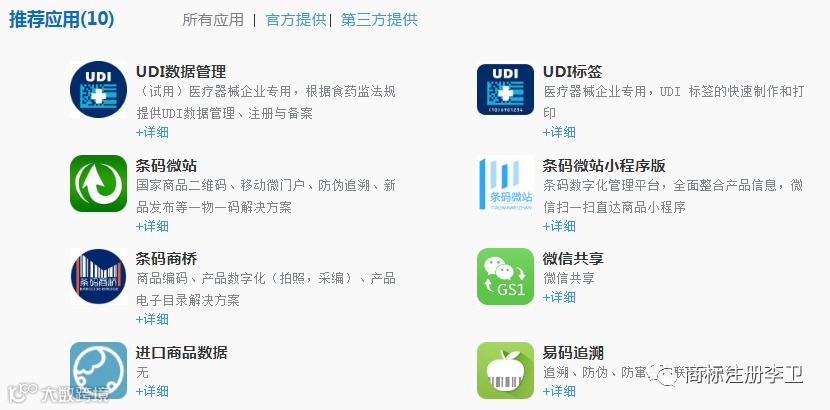
Task: Click the green 条码微站 arrow icon
Action: (98, 184)
